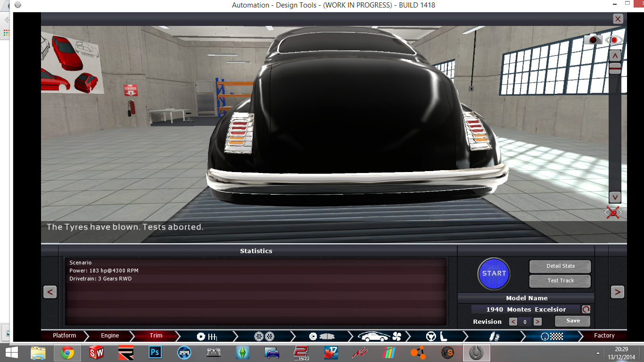Image resolution: width=644 pixels, height=362 pixels.
Task: Click the reset icon beside model name
Action: 586,310
